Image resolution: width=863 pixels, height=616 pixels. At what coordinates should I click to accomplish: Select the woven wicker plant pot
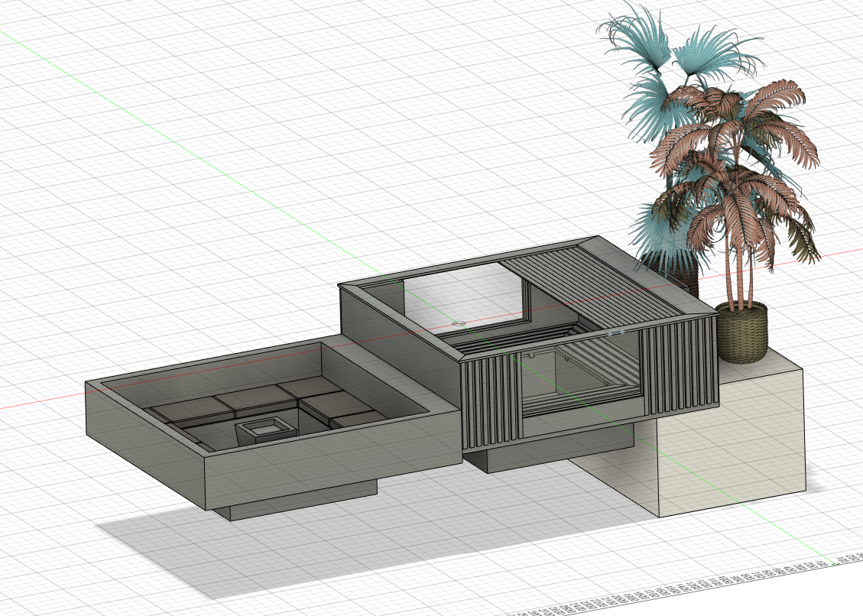click(741, 332)
